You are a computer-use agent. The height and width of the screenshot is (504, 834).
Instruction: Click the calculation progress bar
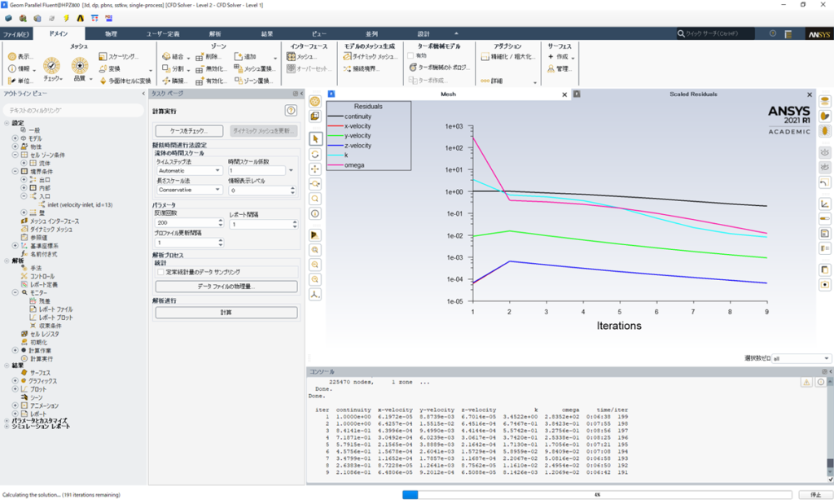point(597,495)
